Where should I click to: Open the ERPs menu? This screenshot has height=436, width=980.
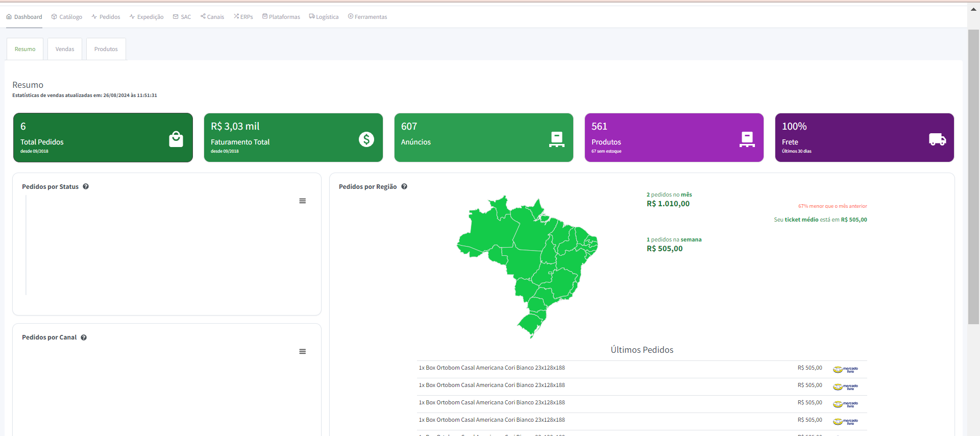pos(243,17)
